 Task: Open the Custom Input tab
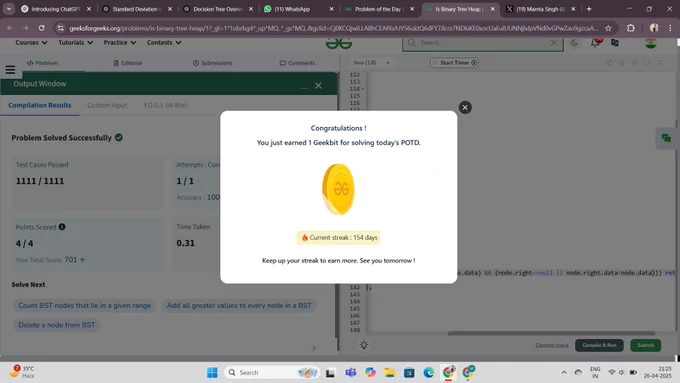coord(107,105)
